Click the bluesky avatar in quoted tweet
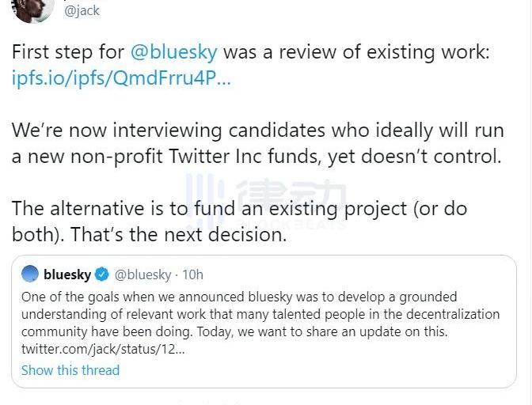The height and width of the screenshot is (405, 532). (30, 274)
